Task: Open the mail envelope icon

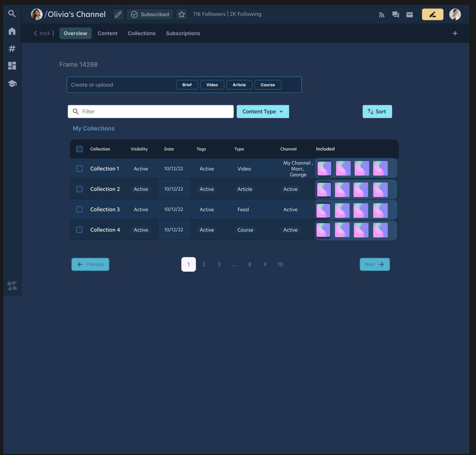Action: [x=410, y=15]
